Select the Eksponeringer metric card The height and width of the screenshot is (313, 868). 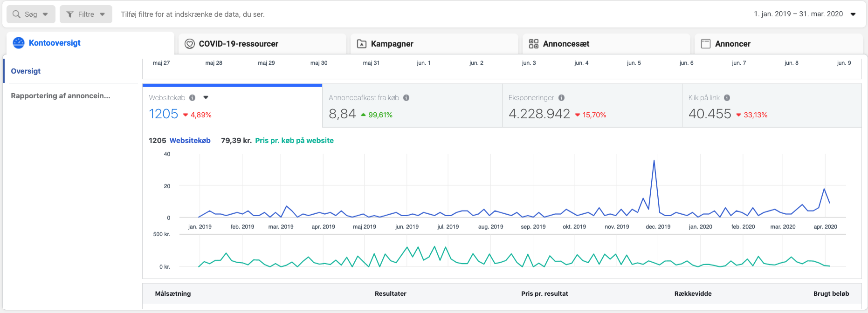click(592, 106)
